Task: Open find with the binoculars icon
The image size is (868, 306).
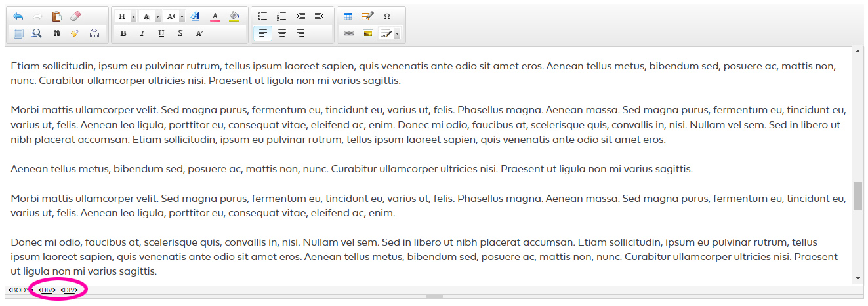Action: tap(56, 33)
